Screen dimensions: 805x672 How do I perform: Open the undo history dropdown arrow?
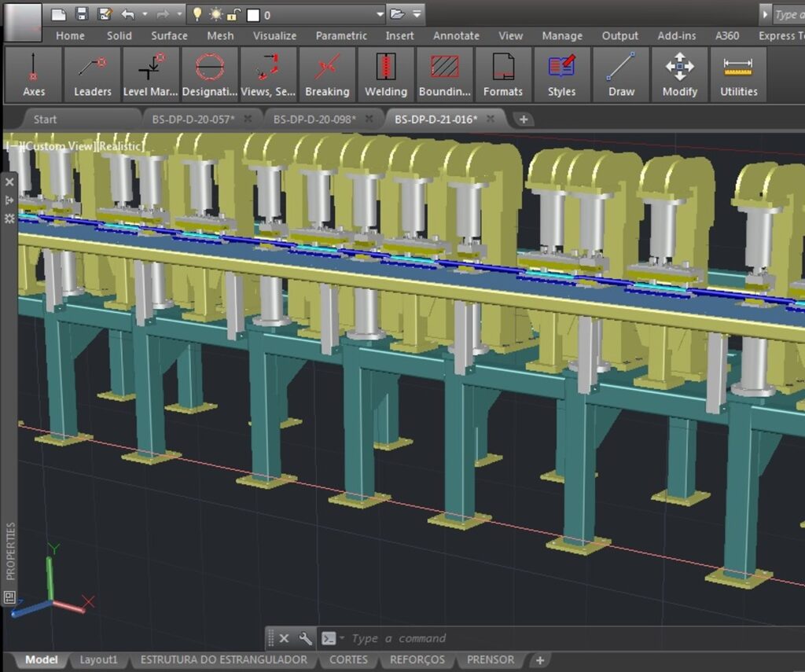point(145,14)
